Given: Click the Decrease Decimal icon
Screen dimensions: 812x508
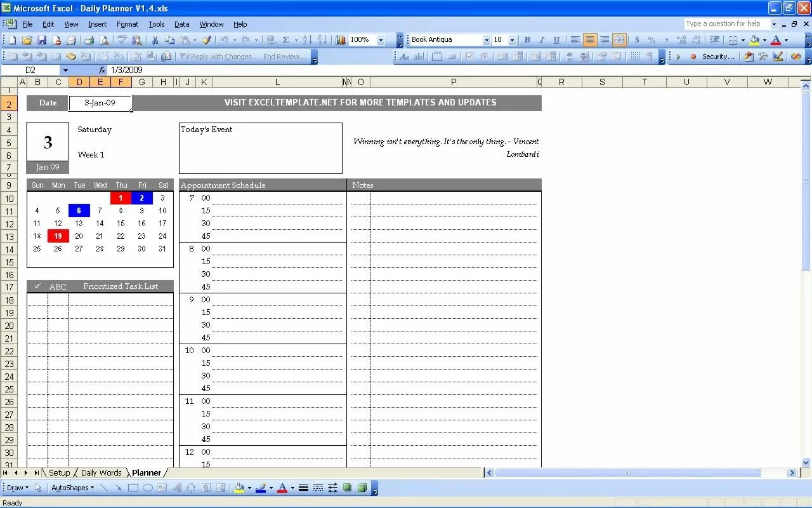Looking at the screenshot, I should pyautogui.click(x=696, y=40).
